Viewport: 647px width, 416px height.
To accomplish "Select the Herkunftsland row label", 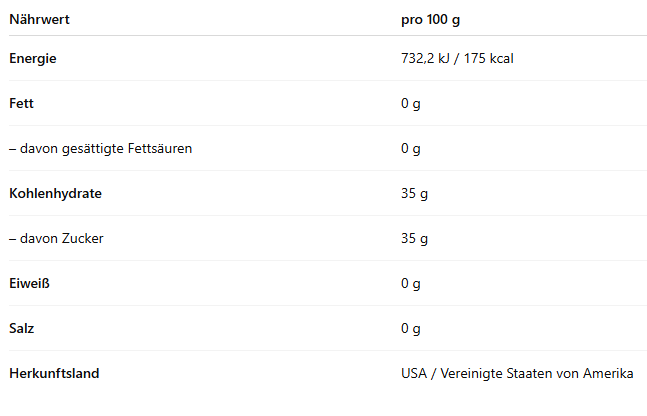I will tap(54, 373).
